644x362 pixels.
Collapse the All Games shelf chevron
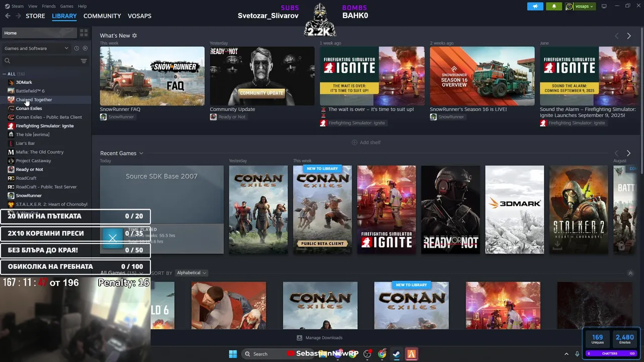(x=630, y=273)
